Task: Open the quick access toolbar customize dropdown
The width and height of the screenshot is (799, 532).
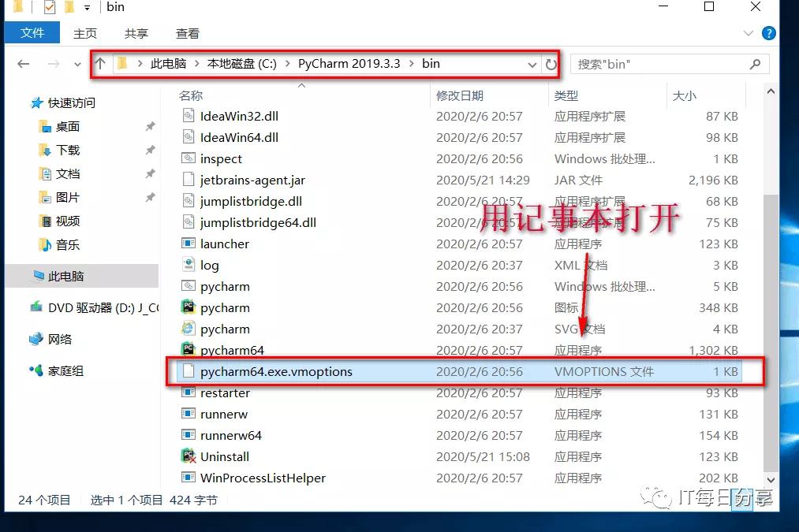Action: coord(87,8)
